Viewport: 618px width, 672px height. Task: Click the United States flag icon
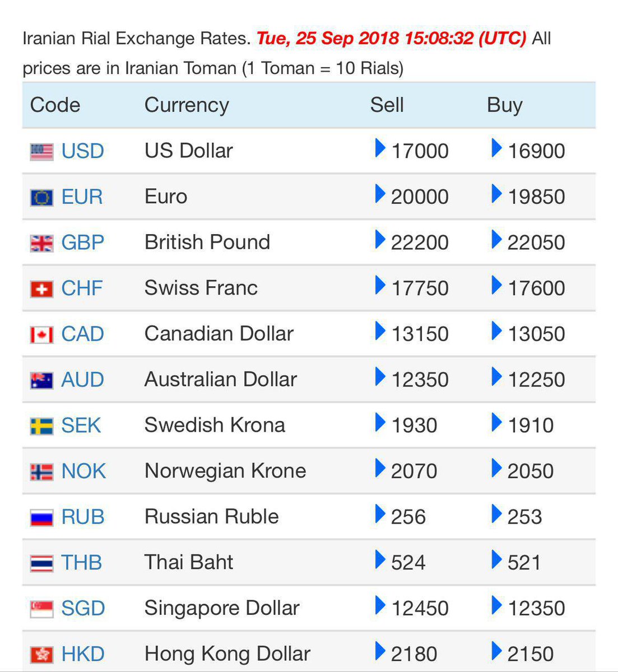pyautogui.click(x=41, y=152)
